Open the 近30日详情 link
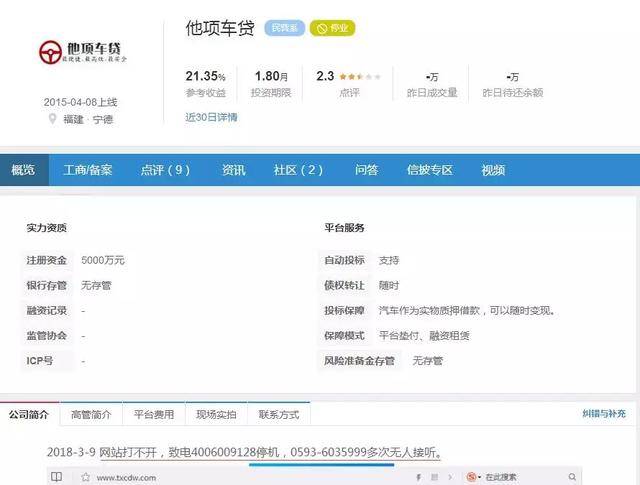 pos(211,118)
